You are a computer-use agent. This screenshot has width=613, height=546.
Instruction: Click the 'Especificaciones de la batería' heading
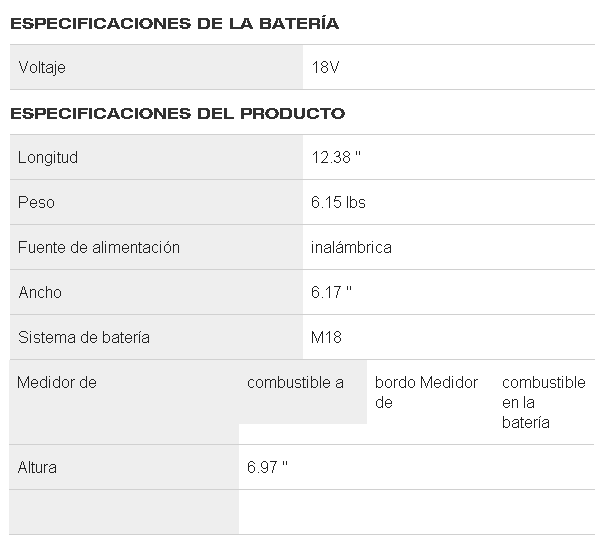[x=174, y=22]
